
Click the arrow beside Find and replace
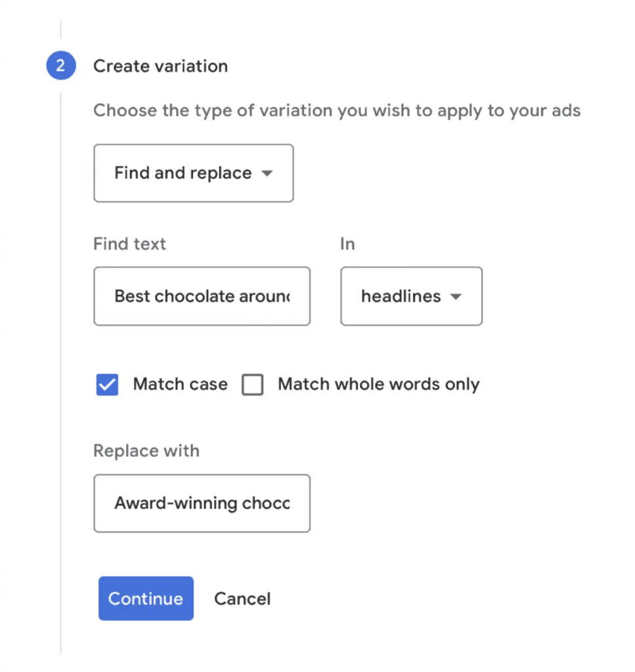(267, 173)
